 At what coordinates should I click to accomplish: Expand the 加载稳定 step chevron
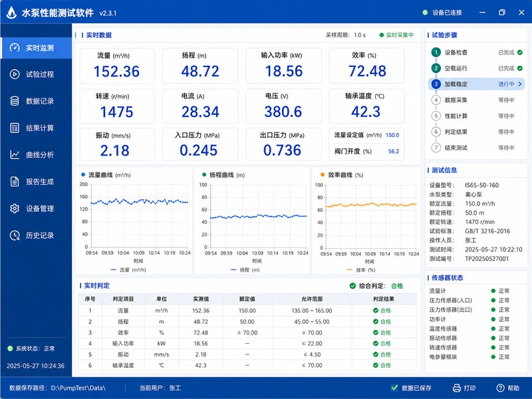pyautogui.click(x=520, y=84)
